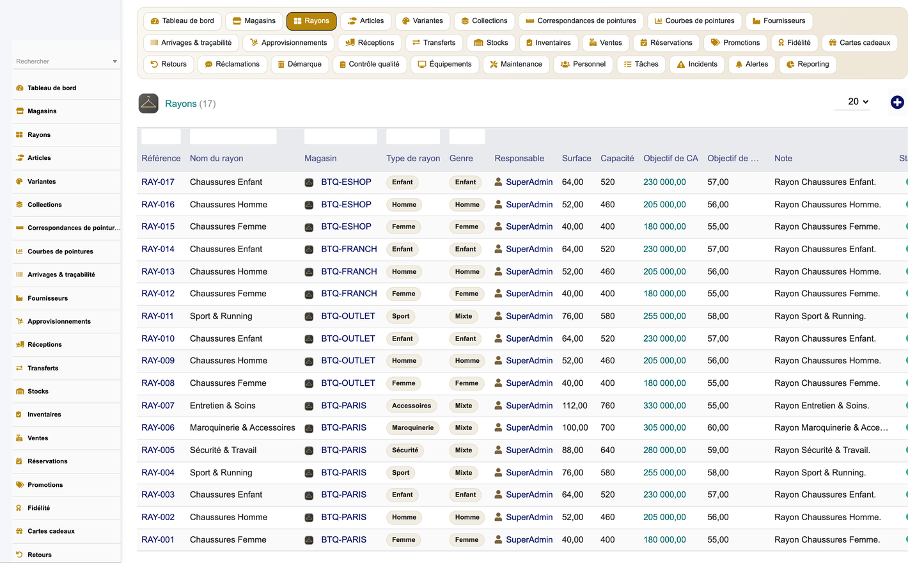Image resolution: width=924 pixels, height=572 pixels.
Task: Click the store icon next to RAY-017's BTQ-ESHOP
Action: pos(309,182)
